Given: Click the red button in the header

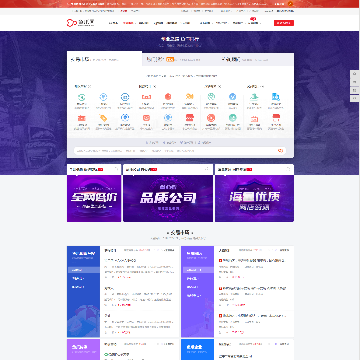Looking at the screenshot, I should (284, 23).
